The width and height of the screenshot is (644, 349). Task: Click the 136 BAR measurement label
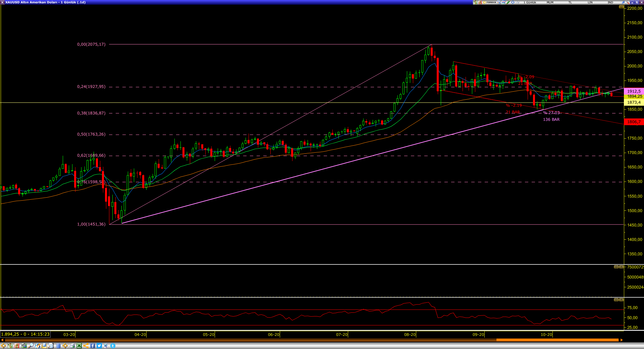coord(551,119)
